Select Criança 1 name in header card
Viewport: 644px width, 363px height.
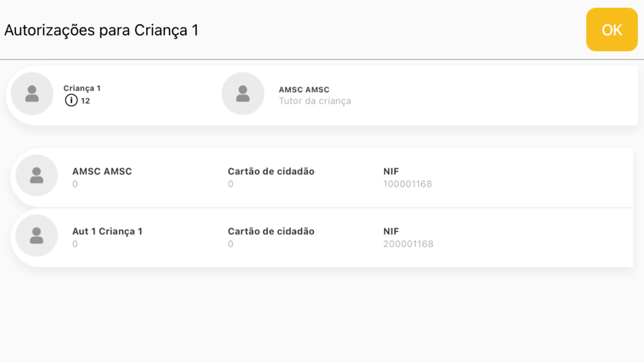pyautogui.click(x=82, y=88)
